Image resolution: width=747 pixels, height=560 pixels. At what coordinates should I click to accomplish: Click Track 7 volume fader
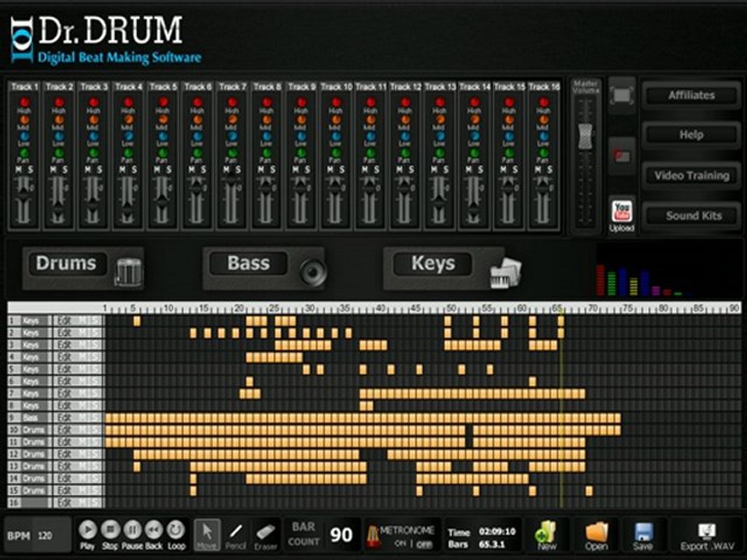click(x=232, y=178)
